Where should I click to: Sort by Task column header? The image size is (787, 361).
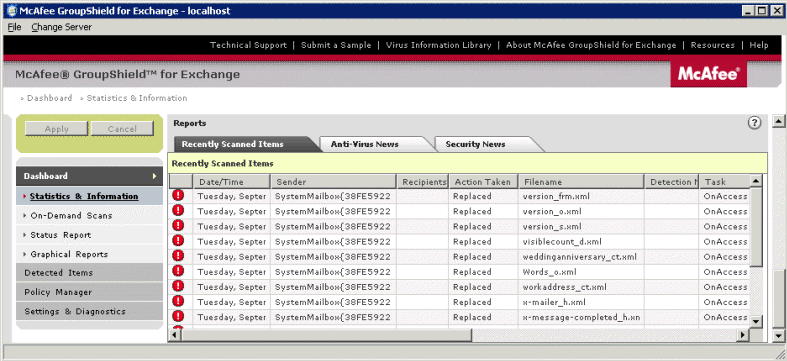point(724,182)
